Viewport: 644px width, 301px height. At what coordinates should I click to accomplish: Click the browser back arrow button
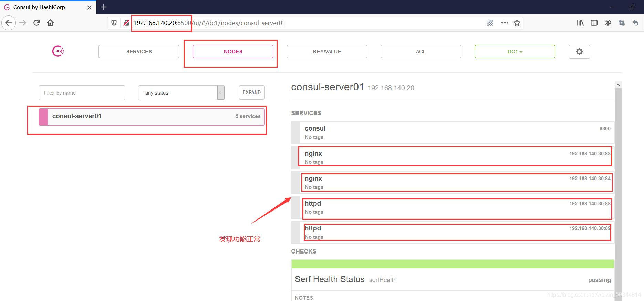9,23
